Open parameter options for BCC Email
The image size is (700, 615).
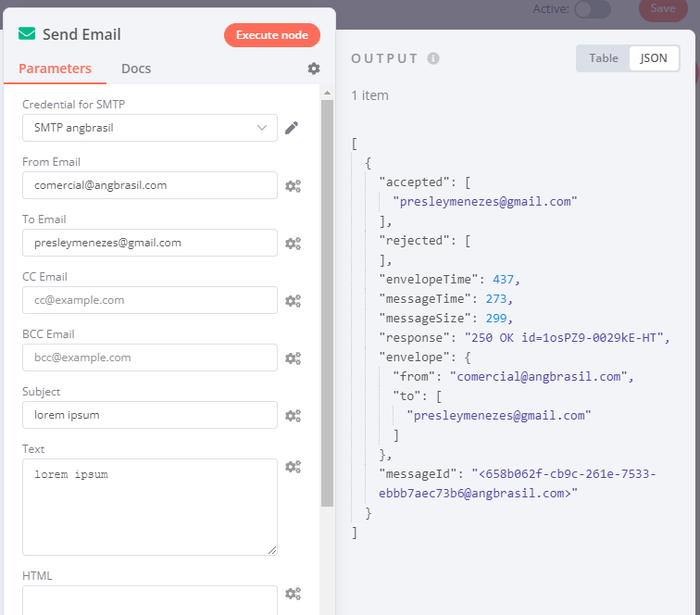pyautogui.click(x=293, y=358)
